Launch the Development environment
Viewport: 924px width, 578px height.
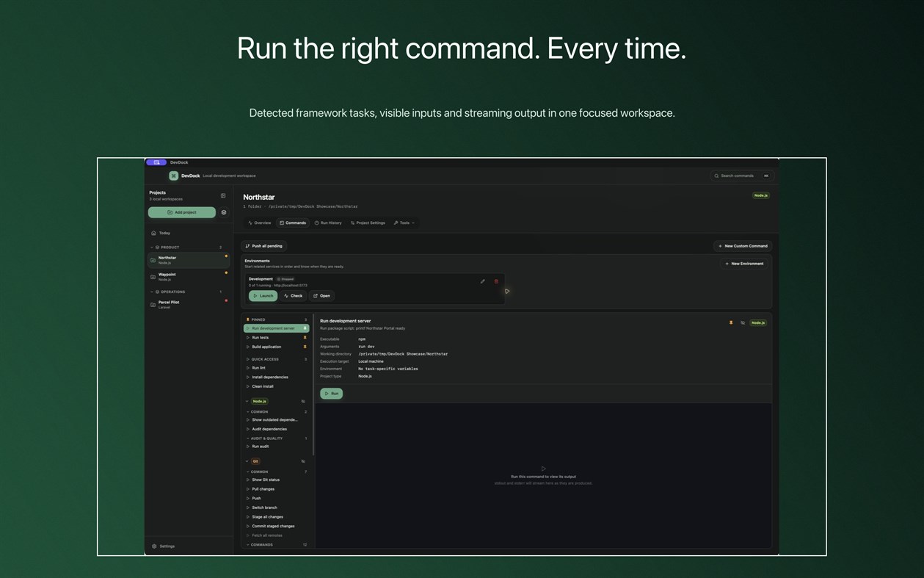pyautogui.click(x=263, y=296)
